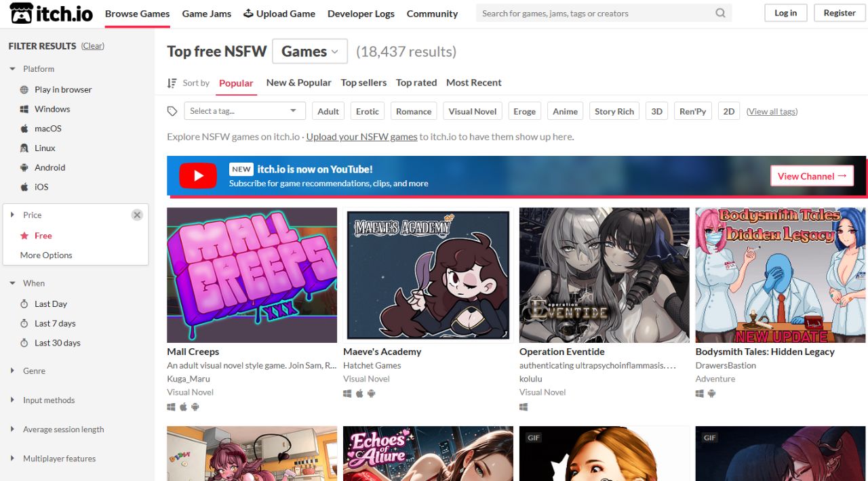Open the View all tags link
Image resolution: width=868 pixels, height=481 pixels.
coord(772,111)
